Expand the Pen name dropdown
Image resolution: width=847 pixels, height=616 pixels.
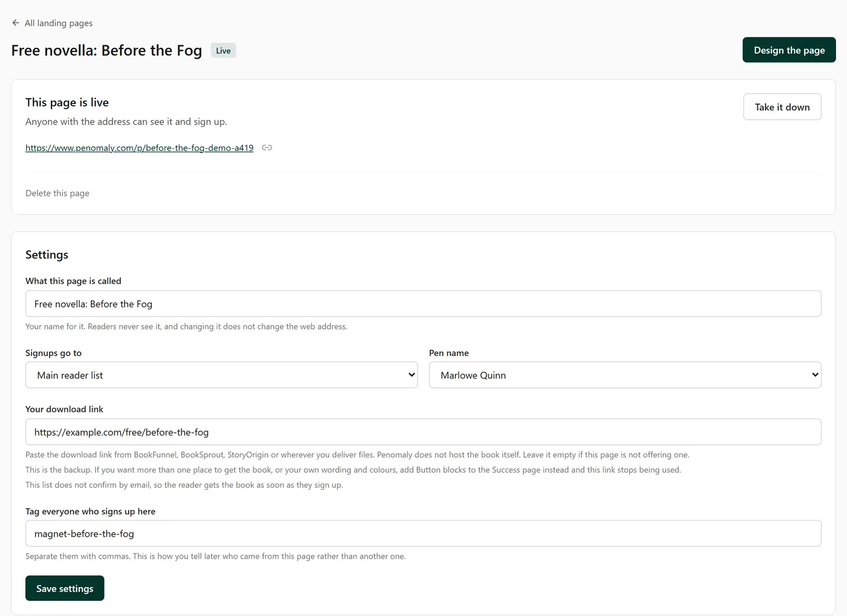[625, 375]
